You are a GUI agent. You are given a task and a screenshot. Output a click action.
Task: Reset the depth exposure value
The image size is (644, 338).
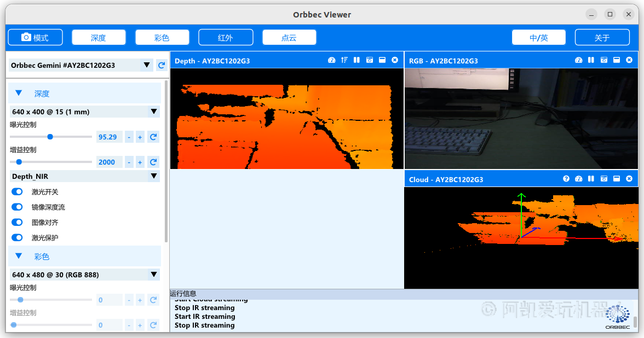pyautogui.click(x=153, y=137)
